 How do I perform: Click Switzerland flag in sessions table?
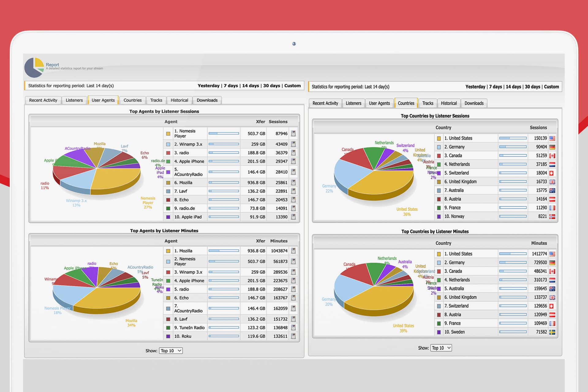point(552,173)
